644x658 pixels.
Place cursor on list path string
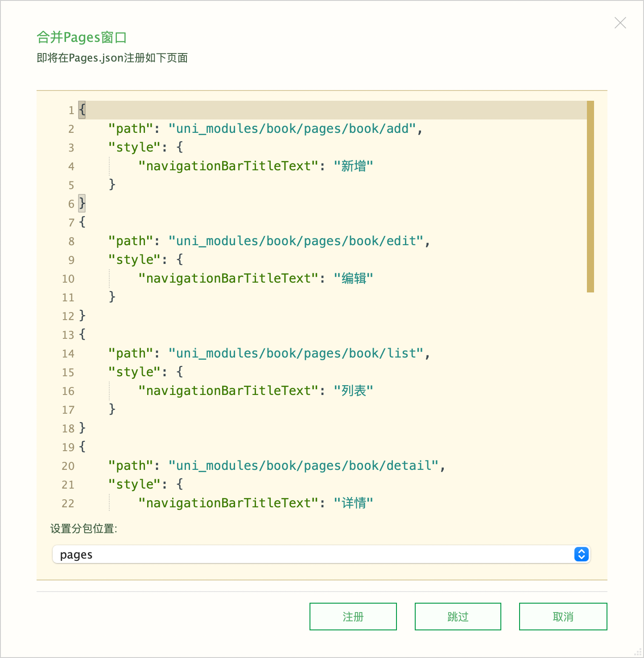296,354
